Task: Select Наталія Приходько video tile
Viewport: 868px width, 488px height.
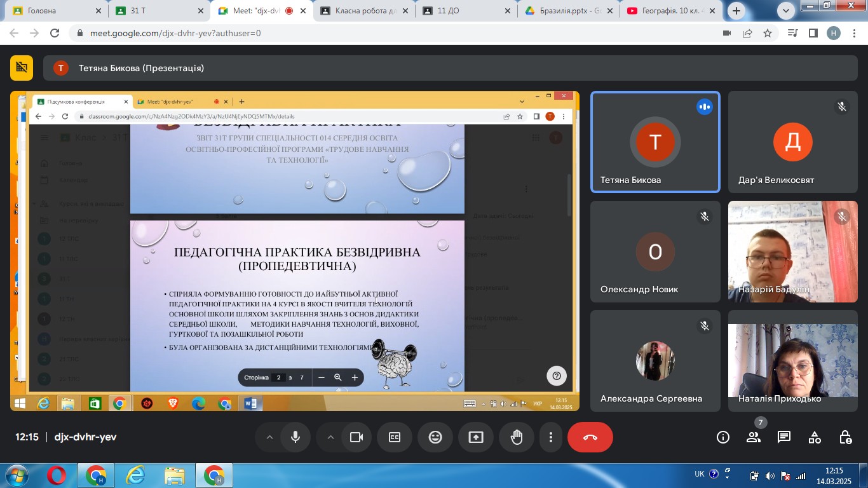Action: point(792,360)
